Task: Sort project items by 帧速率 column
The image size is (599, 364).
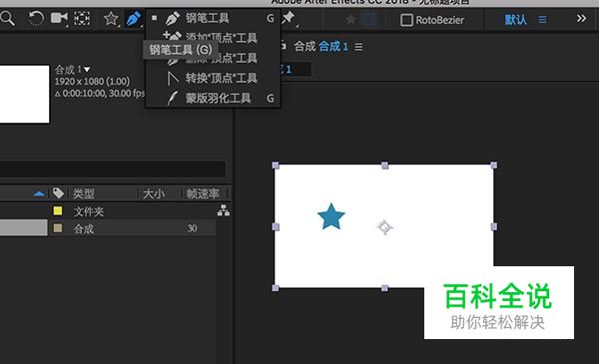Action: 203,193
